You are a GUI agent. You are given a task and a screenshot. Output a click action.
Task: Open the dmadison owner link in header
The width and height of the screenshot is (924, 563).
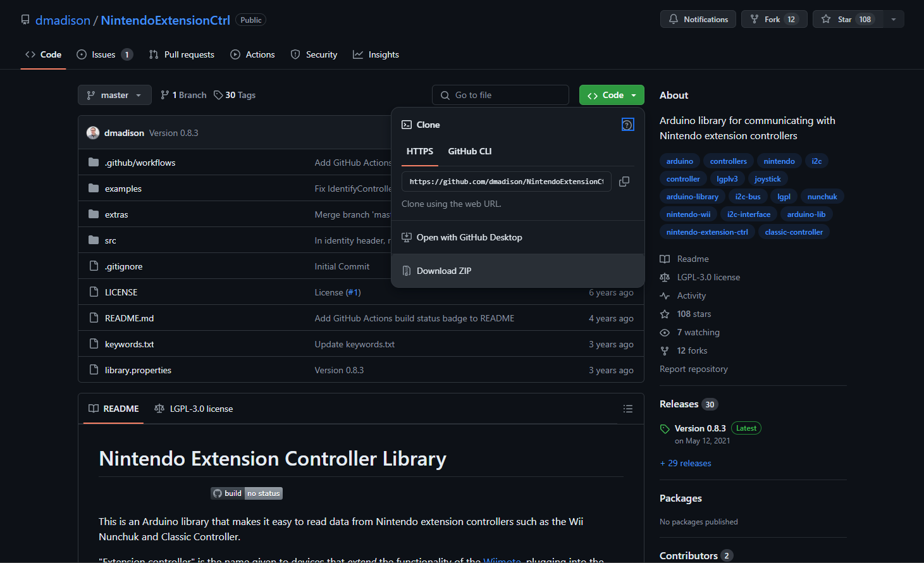[x=63, y=20]
